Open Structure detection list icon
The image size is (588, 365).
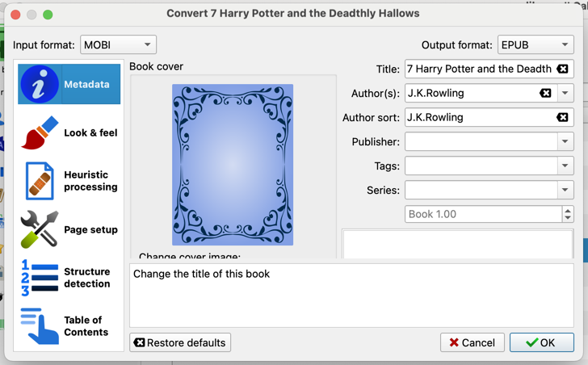pos(40,278)
